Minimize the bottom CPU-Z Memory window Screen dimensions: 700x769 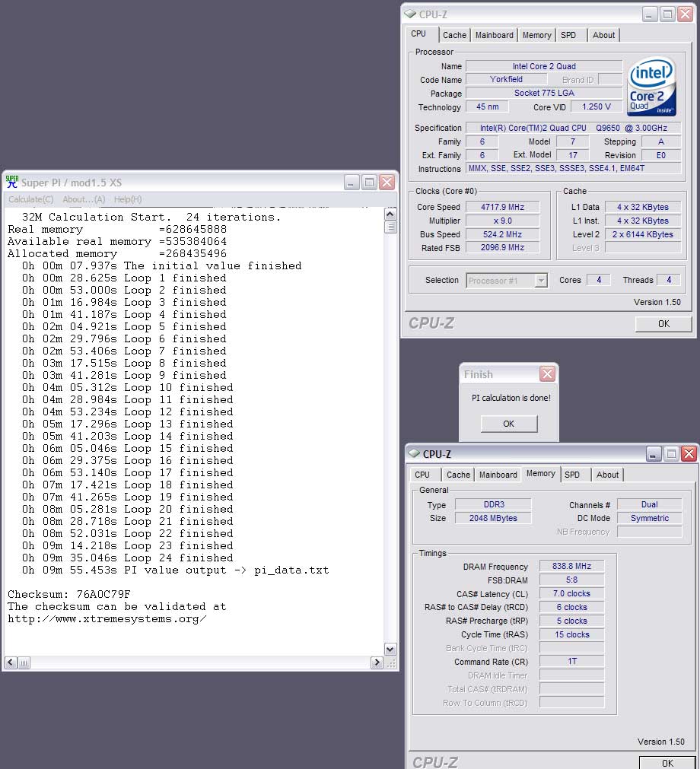click(x=653, y=453)
